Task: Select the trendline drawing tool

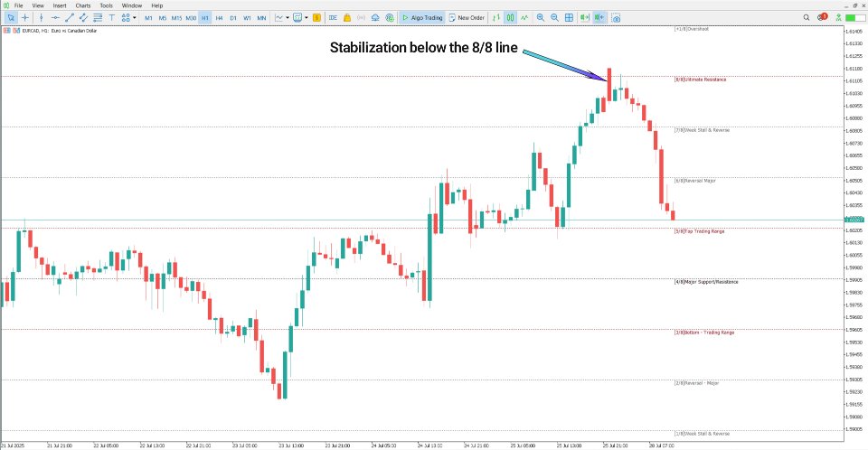Action: click(70, 18)
